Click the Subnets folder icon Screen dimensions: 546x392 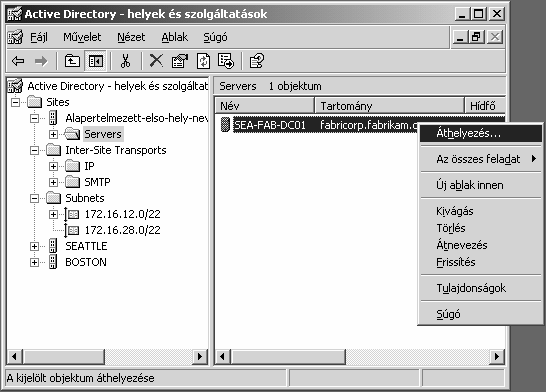[53, 198]
